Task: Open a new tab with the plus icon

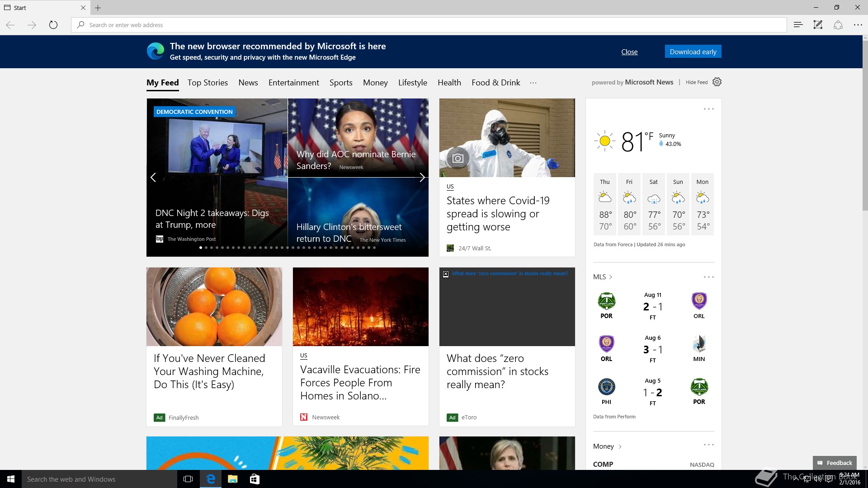Action: pyautogui.click(x=98, y=8)
